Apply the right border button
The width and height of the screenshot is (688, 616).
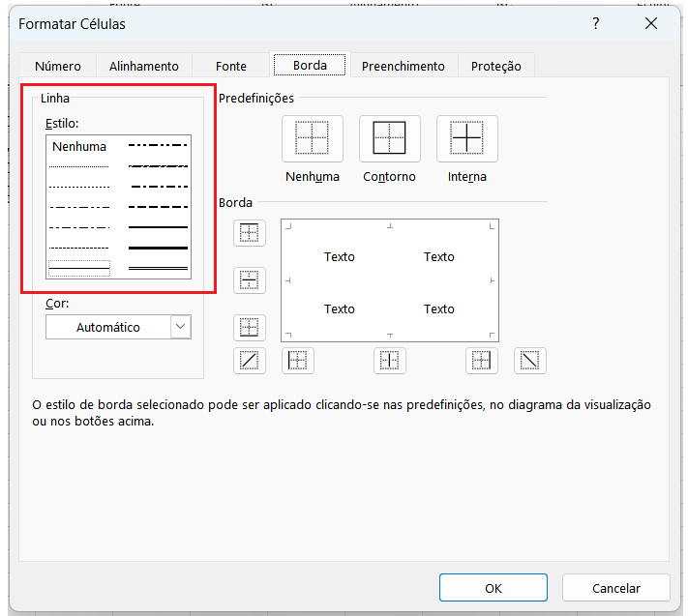click(481, 361)
